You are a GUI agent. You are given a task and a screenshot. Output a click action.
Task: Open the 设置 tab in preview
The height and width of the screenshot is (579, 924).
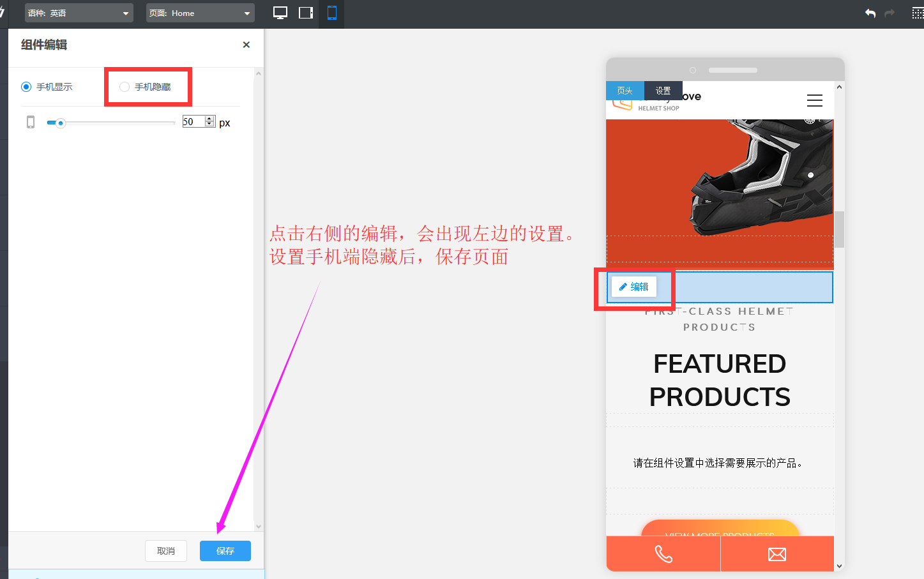(663, 91)
